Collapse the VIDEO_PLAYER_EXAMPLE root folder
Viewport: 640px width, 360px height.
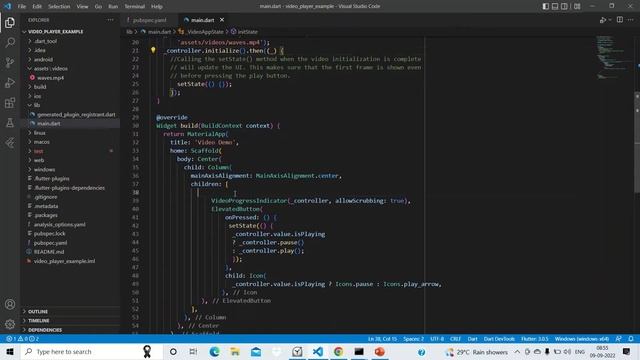[x=56, y=31]
